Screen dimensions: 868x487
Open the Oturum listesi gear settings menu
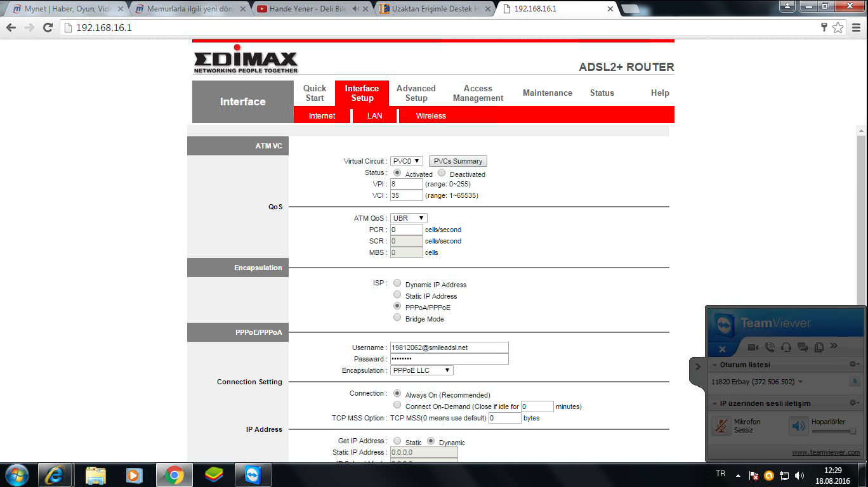[854, 365]
